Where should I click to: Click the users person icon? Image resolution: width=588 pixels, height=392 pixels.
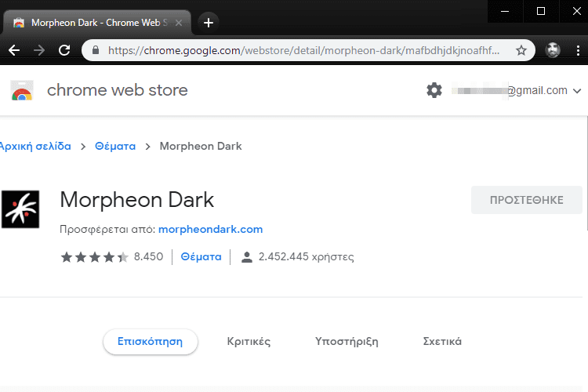(x=247, y=257)
